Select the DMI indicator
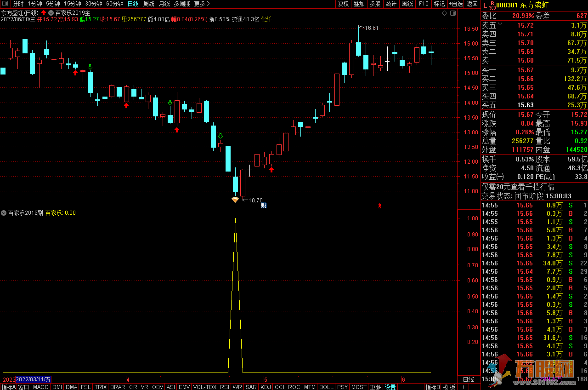The height and width of the screenshot is (390, 588). tap(57, 387)
